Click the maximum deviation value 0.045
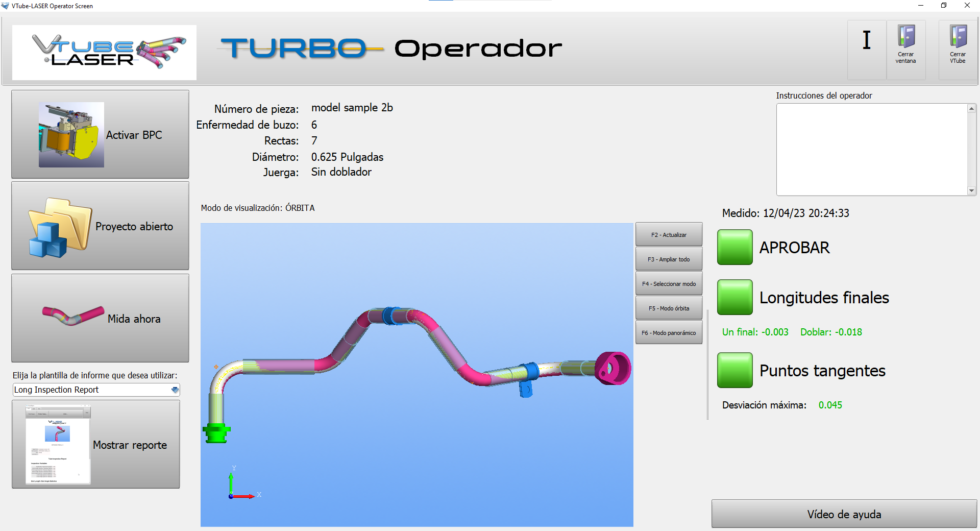Screen dimensions: 980x531 pos(830,405)
